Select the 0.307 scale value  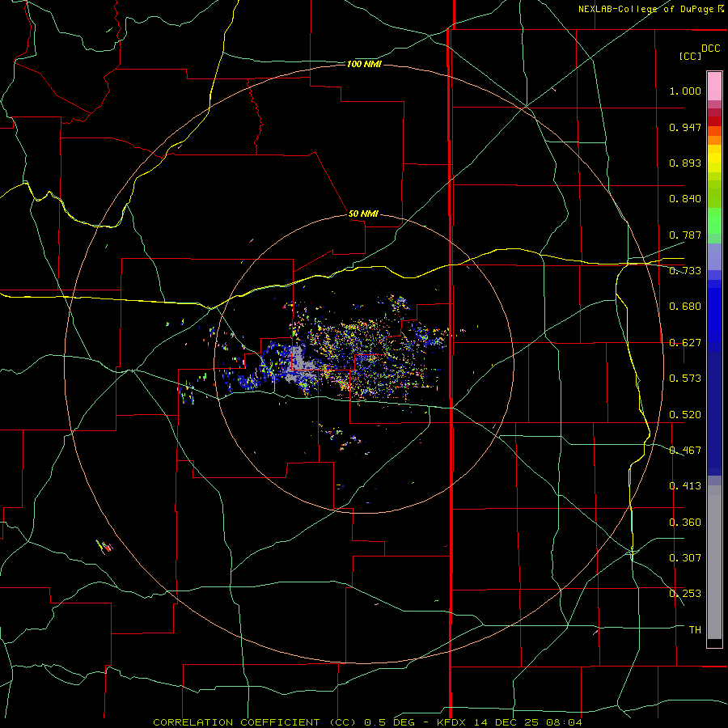685,557
